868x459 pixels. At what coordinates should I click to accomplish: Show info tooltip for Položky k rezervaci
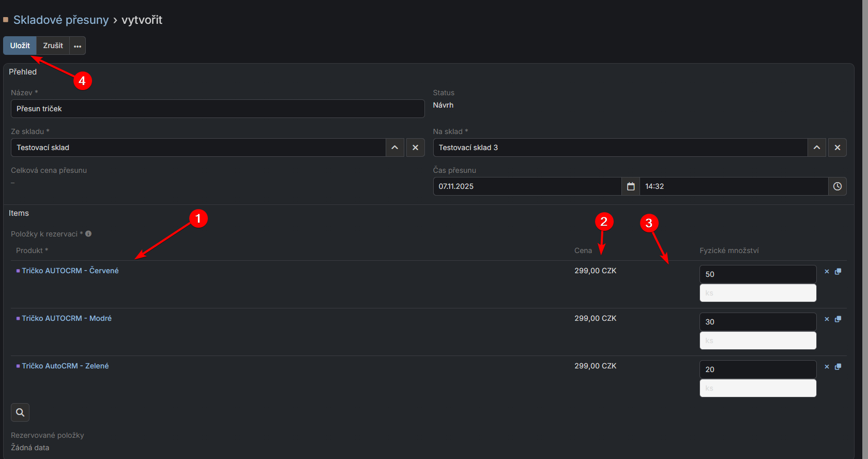click(x=88, y=234)
